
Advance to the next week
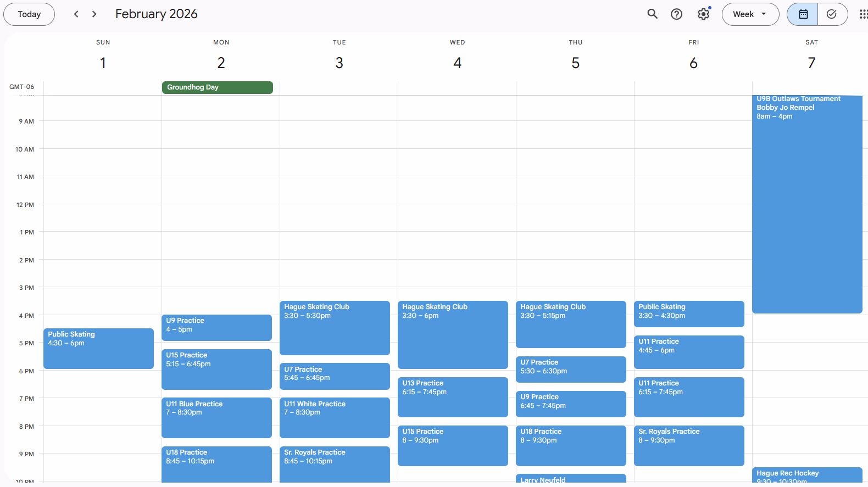pyautogui.click(x=94, y=14)
